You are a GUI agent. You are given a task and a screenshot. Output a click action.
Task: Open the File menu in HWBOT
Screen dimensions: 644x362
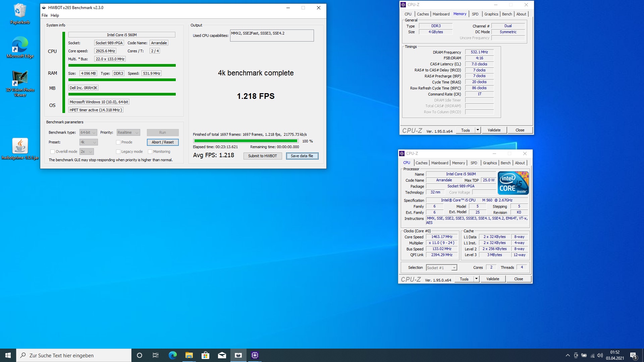(45, 15)
